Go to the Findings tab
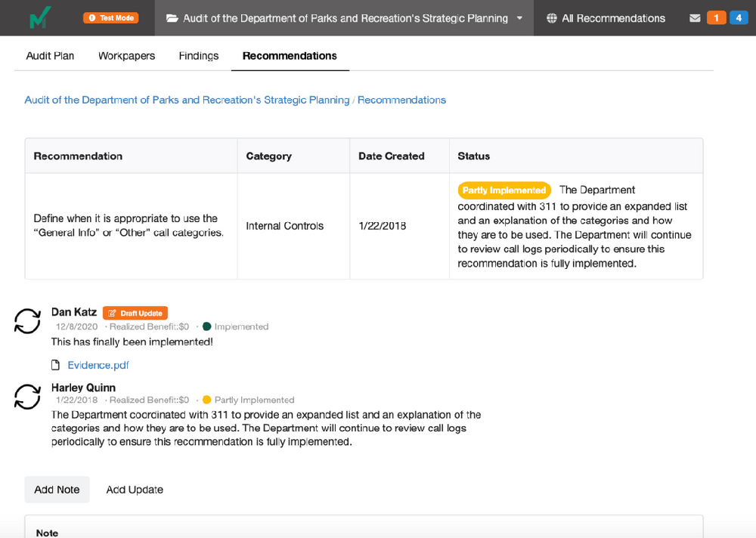This screenshot has height=538, width=756. pos(199,56)
